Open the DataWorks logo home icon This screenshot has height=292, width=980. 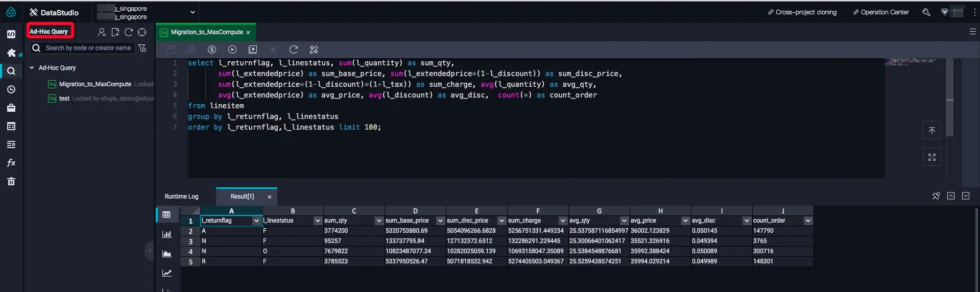pyautogui.click(x=11, y=12)
